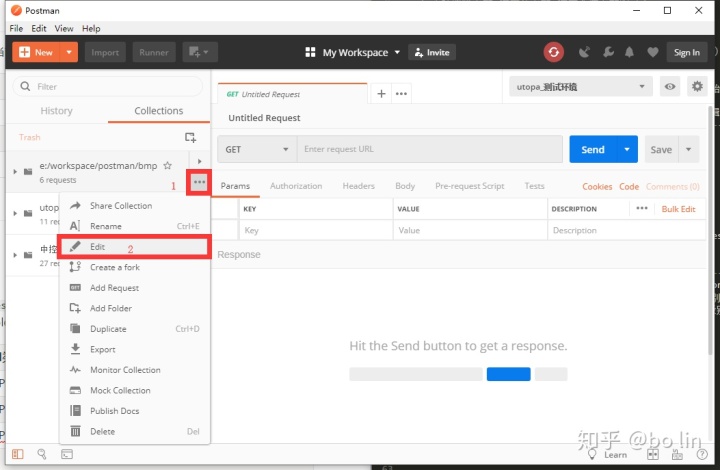Select Add Request menu item
The image size is (720, 470).
coord(135,288)
